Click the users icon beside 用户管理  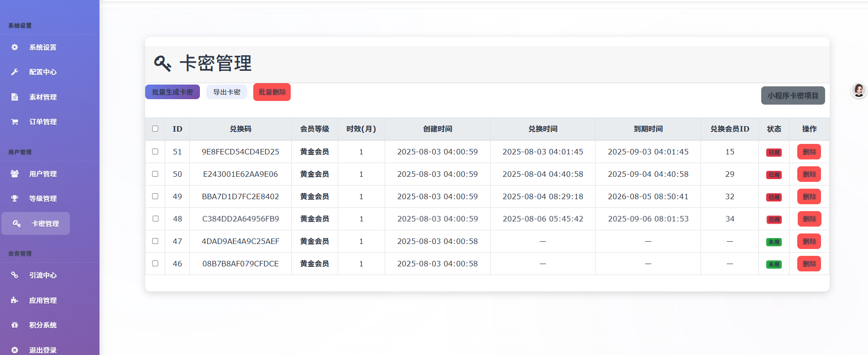pyautogui.click(x=15, y=174)
